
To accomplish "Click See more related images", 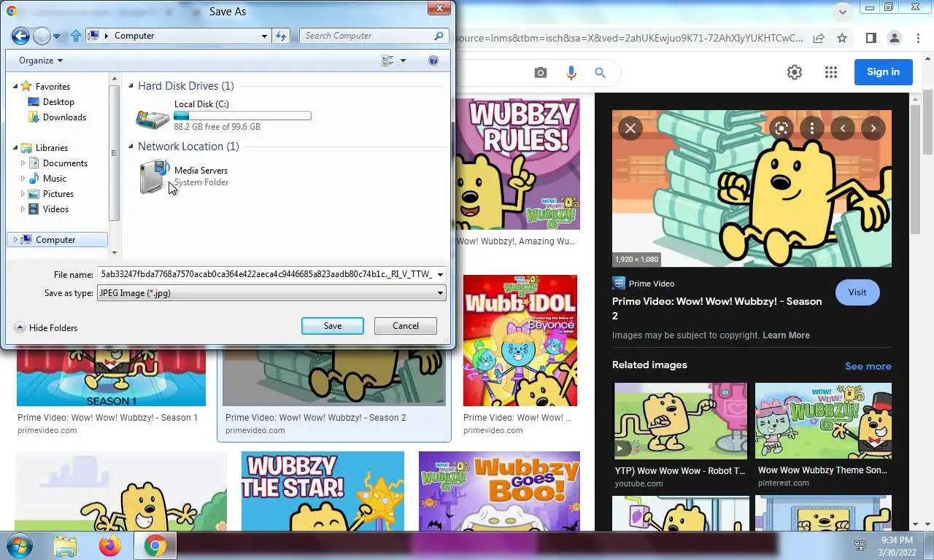I will coord(868,366).
